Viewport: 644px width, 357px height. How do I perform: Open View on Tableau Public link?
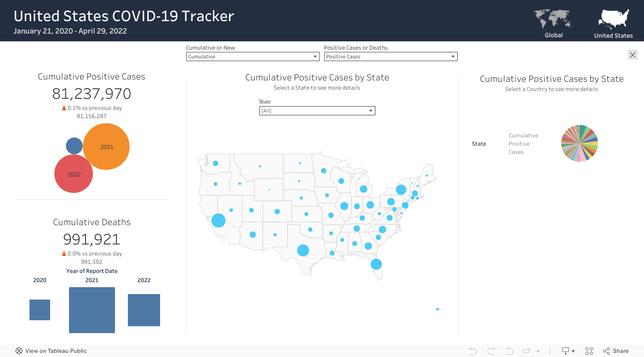pos(51,351)
